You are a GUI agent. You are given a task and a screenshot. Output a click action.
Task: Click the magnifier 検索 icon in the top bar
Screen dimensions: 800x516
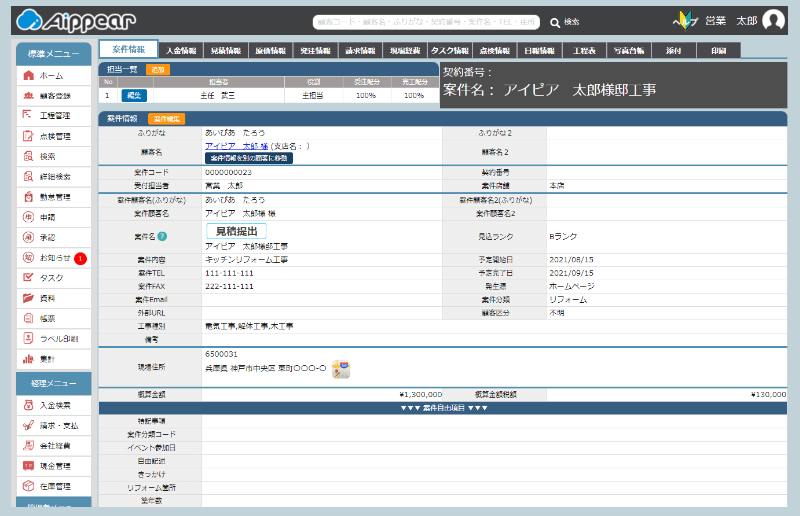pyautogui.click(x=555, y=21)
